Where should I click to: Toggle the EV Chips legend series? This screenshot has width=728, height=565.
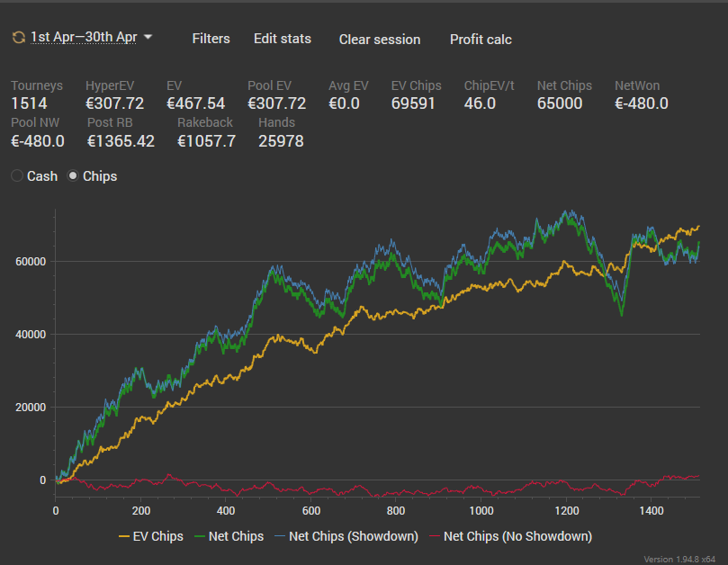[151, 536]
